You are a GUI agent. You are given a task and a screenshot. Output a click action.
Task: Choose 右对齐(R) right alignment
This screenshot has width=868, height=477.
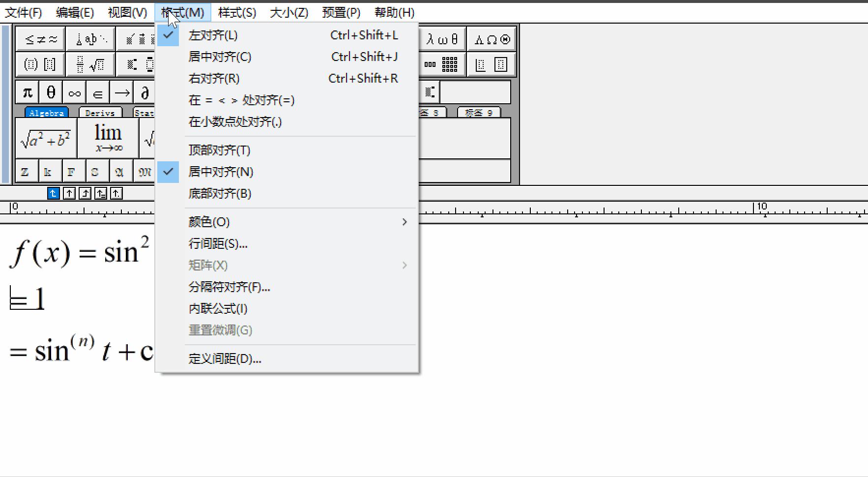click(x=287, y=79)
